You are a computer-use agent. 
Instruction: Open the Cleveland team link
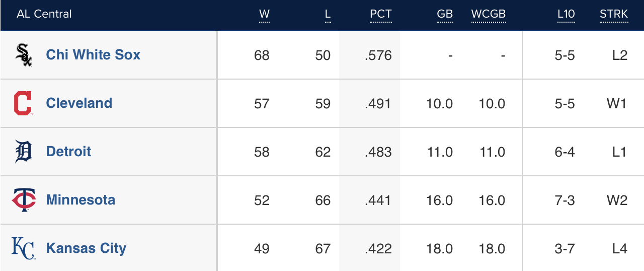tap(79, 103)
